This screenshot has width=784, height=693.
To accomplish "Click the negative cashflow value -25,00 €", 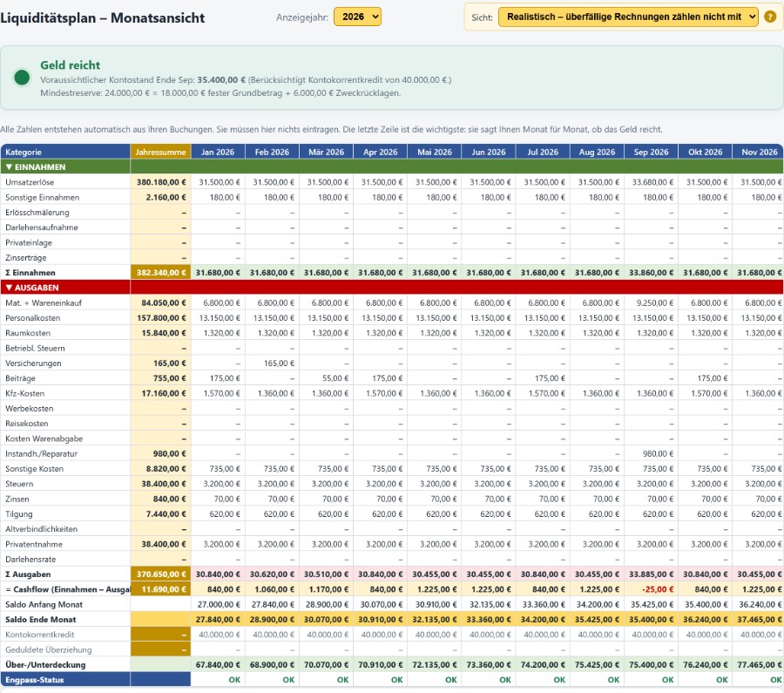I will pyautogui.click(x=658, y=589).
